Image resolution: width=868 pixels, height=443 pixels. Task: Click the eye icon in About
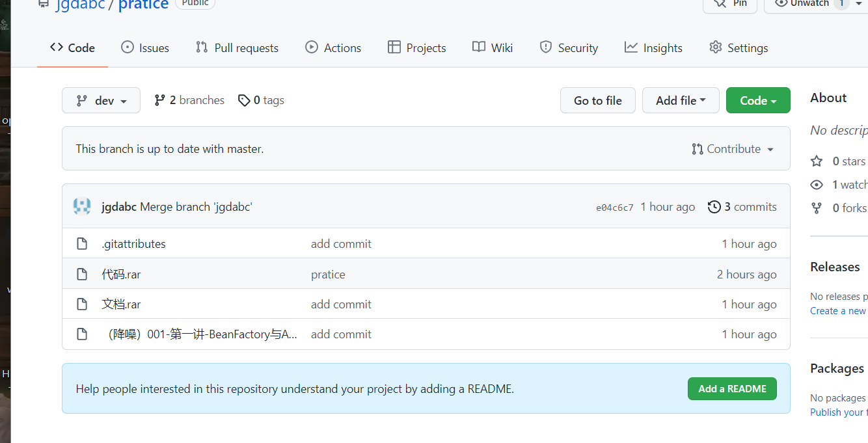coord(817,185)
